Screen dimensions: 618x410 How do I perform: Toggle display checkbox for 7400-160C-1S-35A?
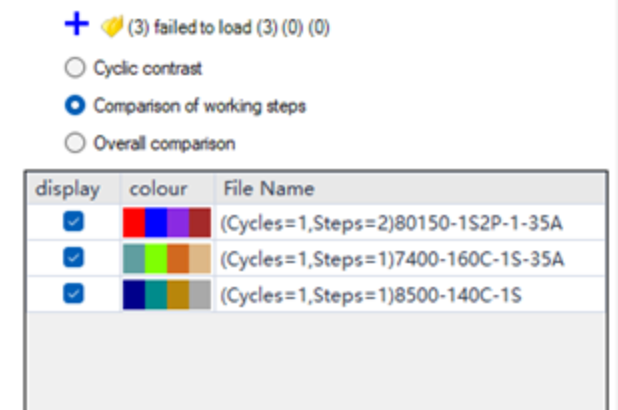(x=73, y=258)
